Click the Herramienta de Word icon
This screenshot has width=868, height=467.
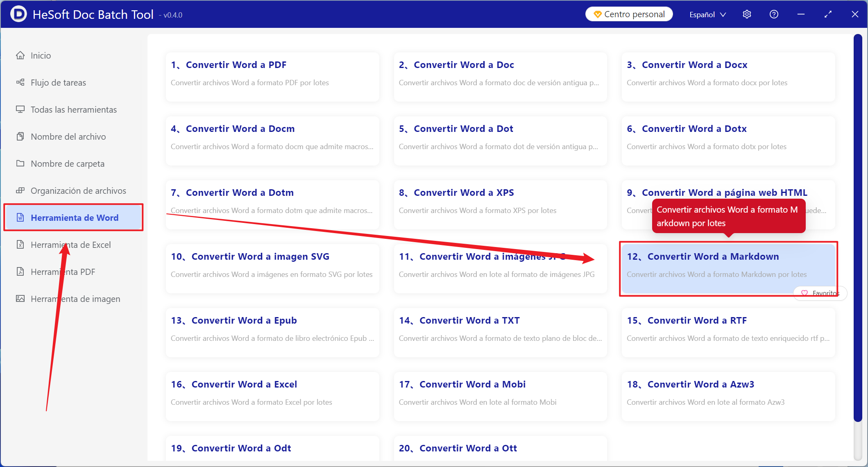click(x=20, y=218)
